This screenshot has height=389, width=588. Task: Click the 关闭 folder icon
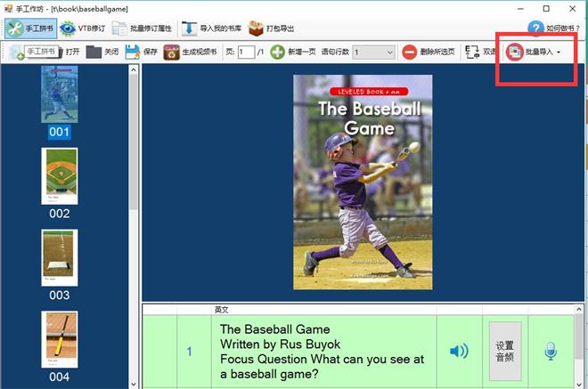click(94, 53)
